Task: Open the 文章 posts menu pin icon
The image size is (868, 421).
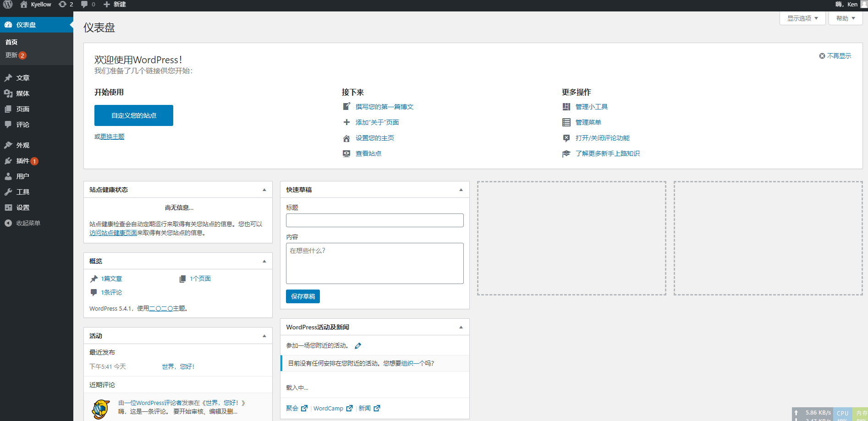Action: point(8,78)
